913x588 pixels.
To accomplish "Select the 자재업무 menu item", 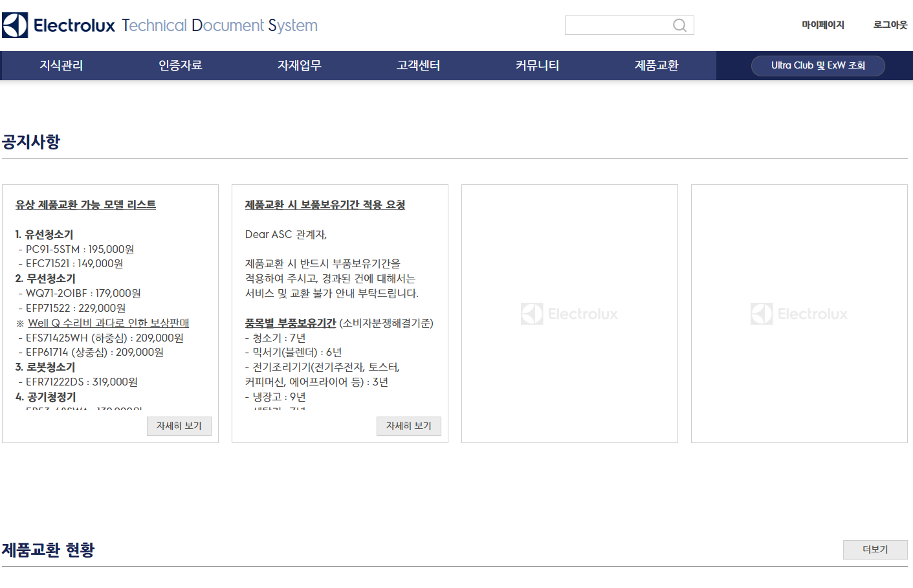I will point(298,65).
